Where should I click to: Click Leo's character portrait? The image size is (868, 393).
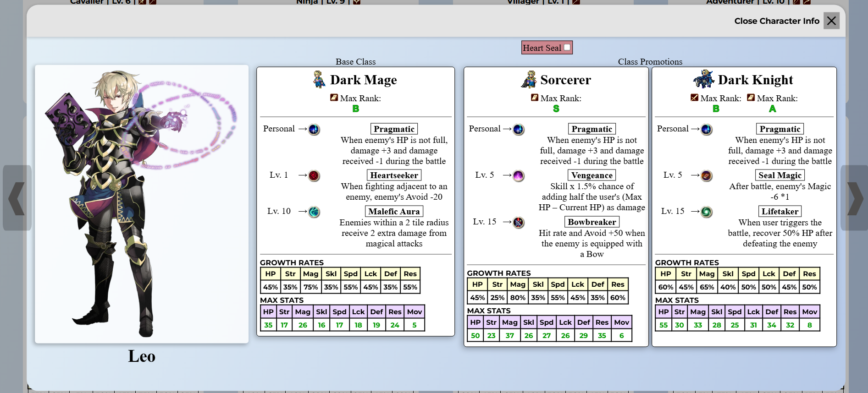tap(142, 204)
